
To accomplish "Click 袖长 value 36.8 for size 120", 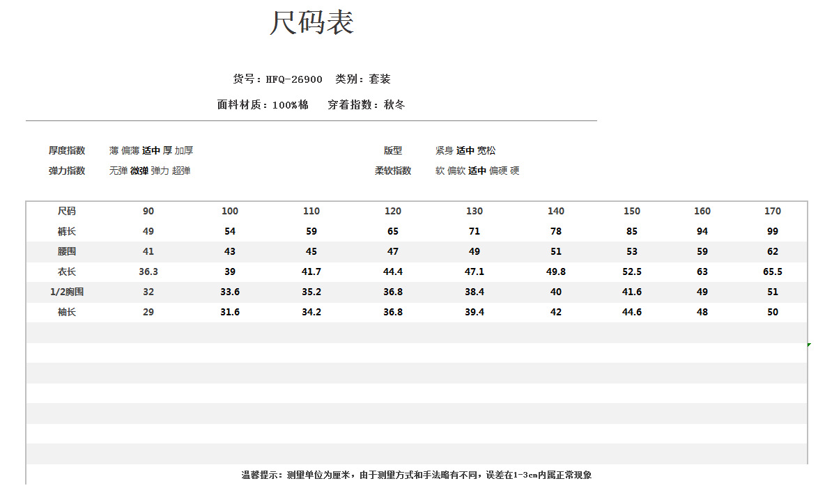I will tap(393, 312).
